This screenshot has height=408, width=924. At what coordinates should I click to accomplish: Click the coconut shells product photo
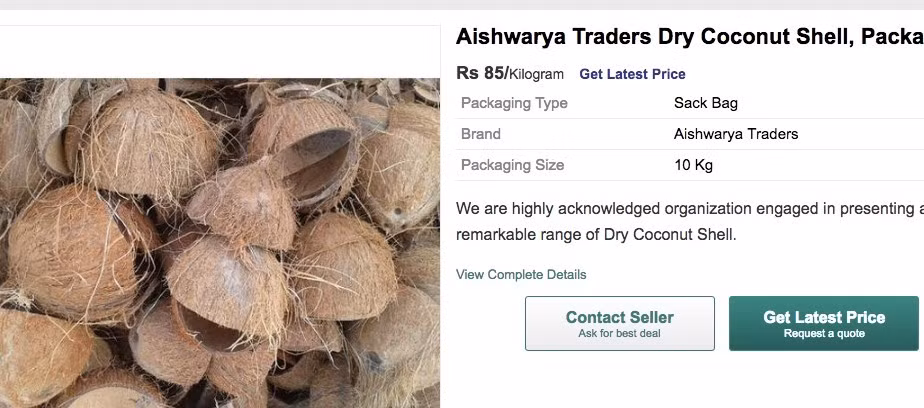pyautogui.click(x=220, y=243)
